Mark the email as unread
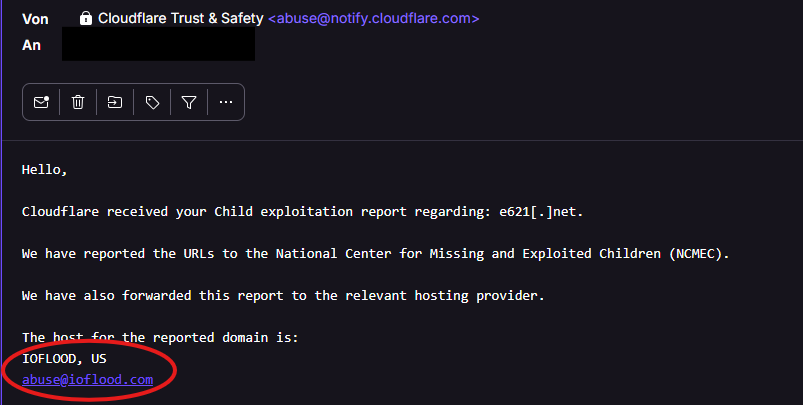803x405 pixels. (x=41, y=102)
